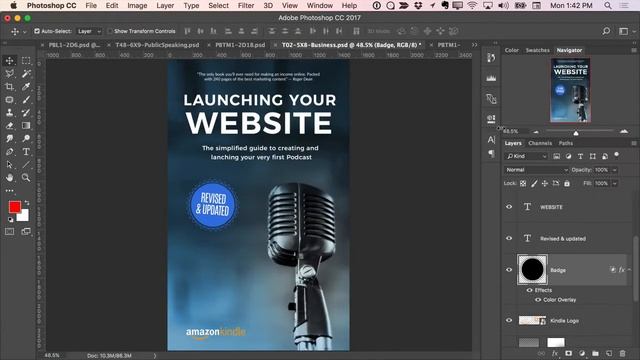This screenshot has height=360, width=640.
Task: Select the Move tool
Action: pyautogui.click(x=9, y=61)
